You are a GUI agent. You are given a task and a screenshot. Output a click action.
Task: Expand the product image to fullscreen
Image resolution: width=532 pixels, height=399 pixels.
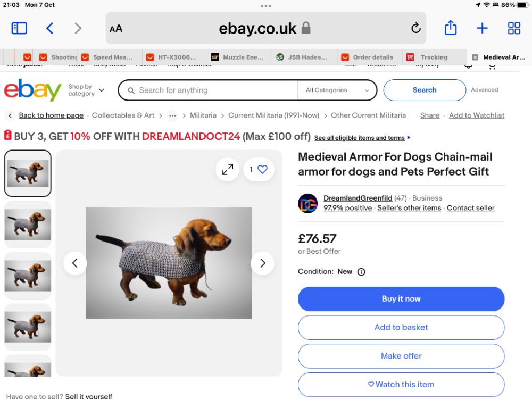tap(228, 169)
